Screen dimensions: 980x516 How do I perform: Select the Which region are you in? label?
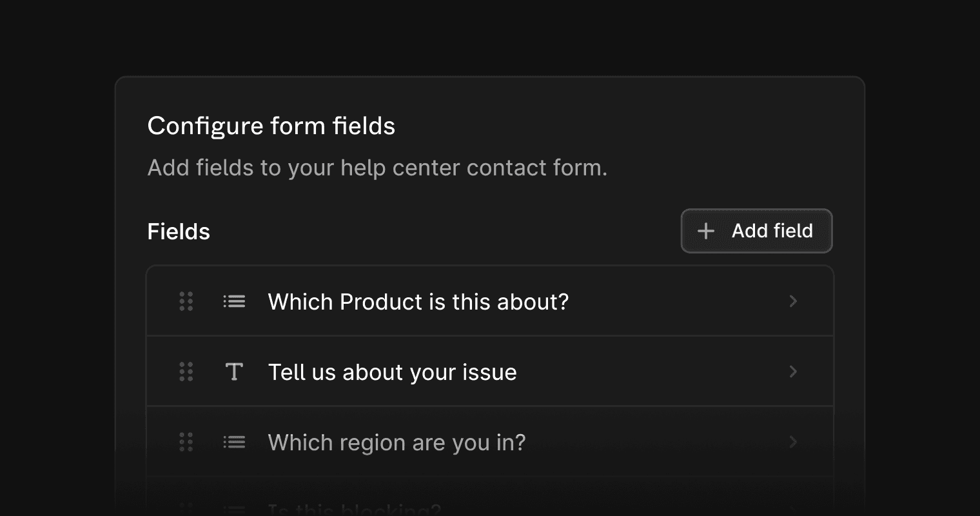pyautogui.click(x=397, y=442)
